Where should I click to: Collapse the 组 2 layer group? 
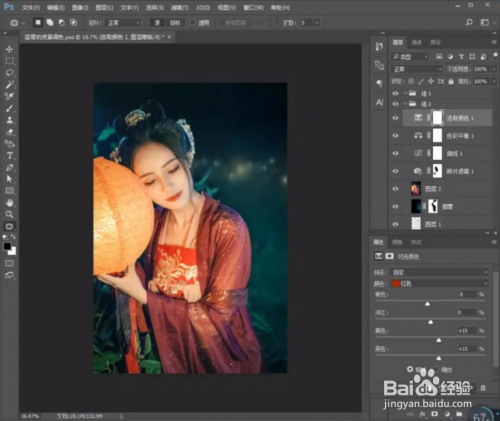pos(405,104)
